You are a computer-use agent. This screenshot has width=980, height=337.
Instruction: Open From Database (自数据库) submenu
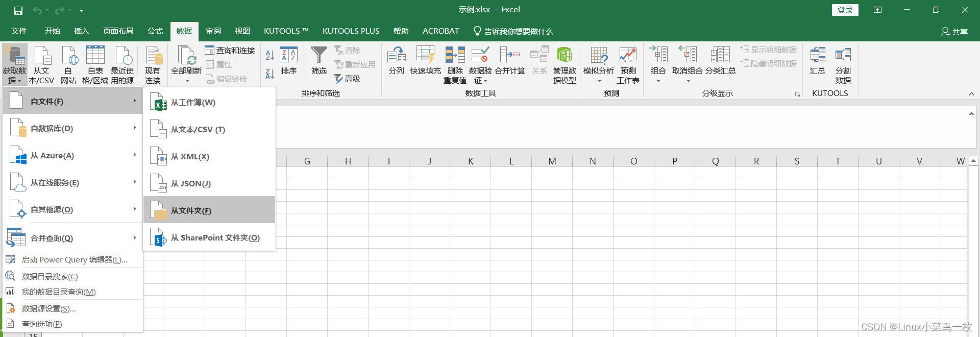[x=73, y=128]
